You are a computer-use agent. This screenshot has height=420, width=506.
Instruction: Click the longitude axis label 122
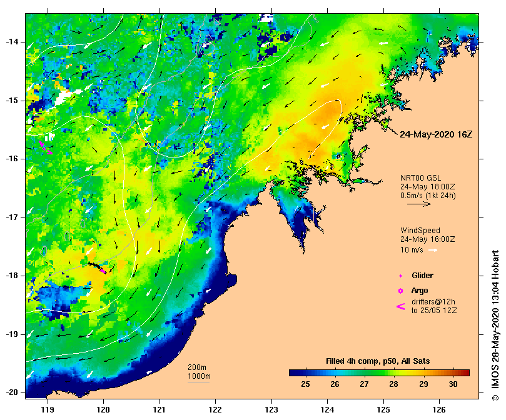[215, 409]
